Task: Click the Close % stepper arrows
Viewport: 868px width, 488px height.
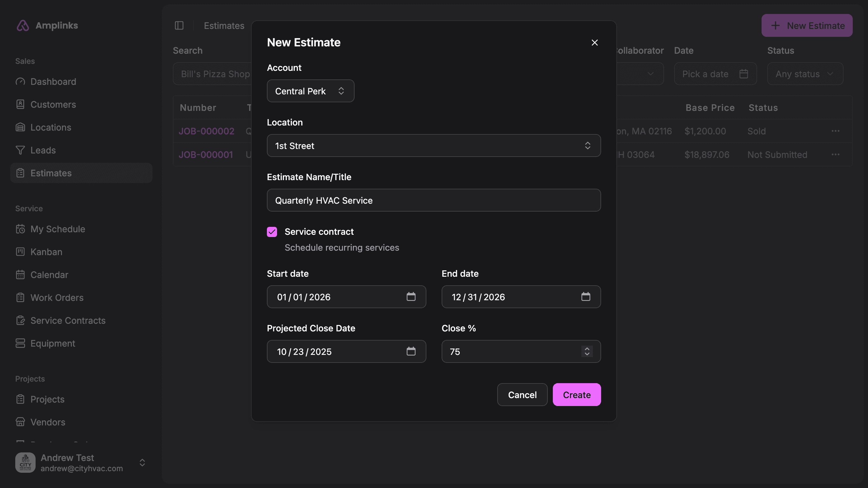Action: [x=587, y=351]
